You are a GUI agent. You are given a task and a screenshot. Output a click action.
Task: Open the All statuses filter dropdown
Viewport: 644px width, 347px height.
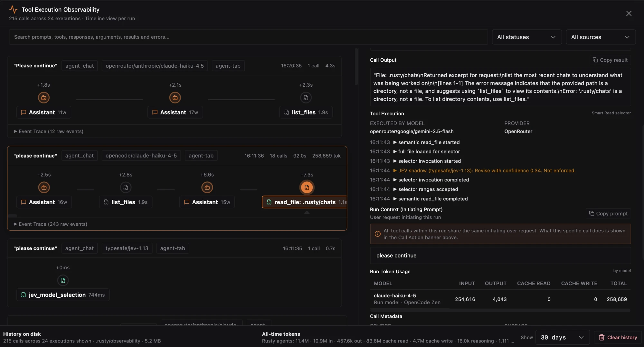point(527,37)
